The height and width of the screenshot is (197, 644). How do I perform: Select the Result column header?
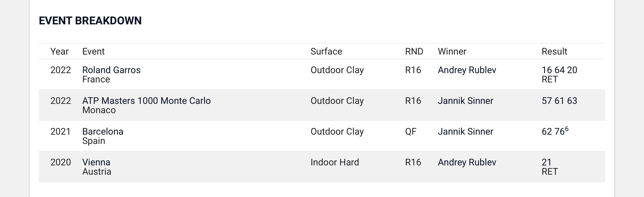click(554, 51)
